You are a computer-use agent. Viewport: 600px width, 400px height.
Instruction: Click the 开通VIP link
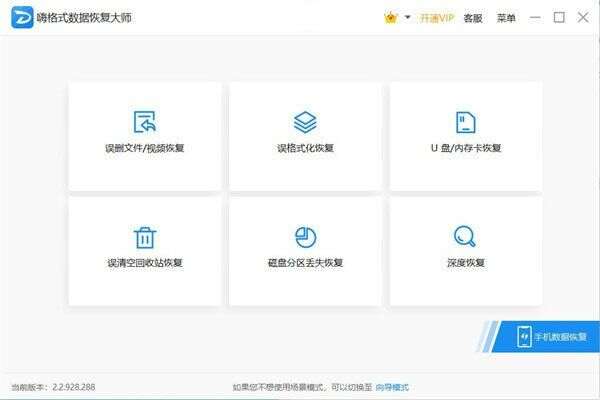(437, 18)
